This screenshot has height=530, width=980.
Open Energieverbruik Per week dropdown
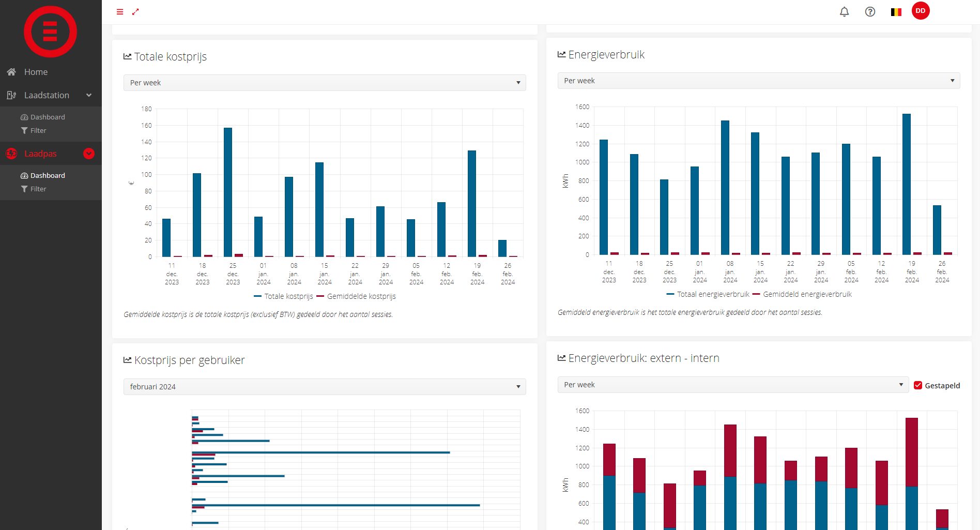(x=758, y=81)
